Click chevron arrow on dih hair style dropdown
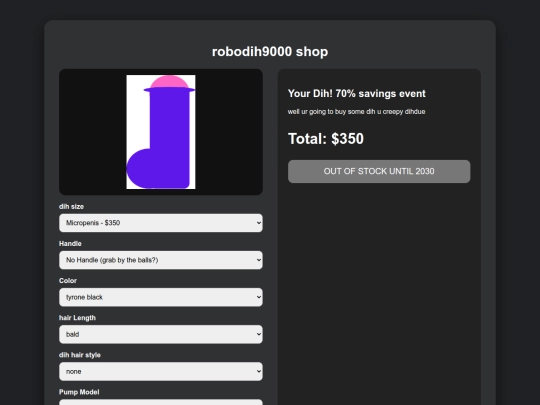540x405 pixels. 259,372
